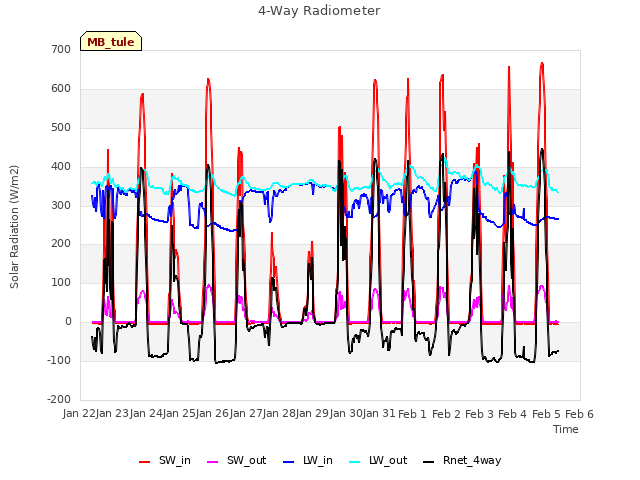The image size is (640, 480).
Task: Click the blue LW_in legend marker
Action: point(288,462)
